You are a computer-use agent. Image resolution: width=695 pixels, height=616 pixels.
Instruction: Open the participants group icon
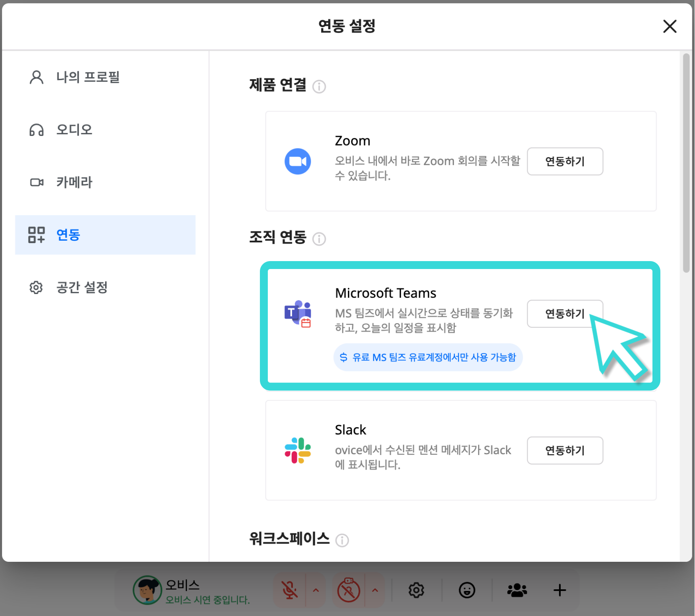pos(517,590)
